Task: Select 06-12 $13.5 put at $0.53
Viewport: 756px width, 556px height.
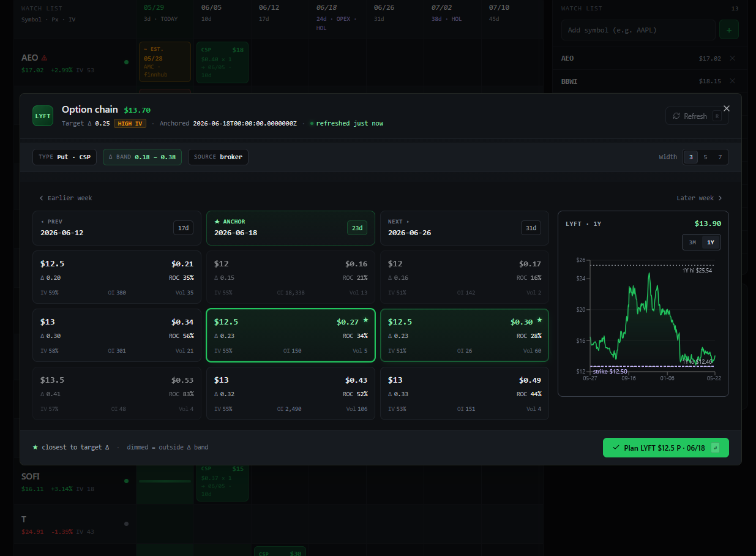Action: pos(117,393)
